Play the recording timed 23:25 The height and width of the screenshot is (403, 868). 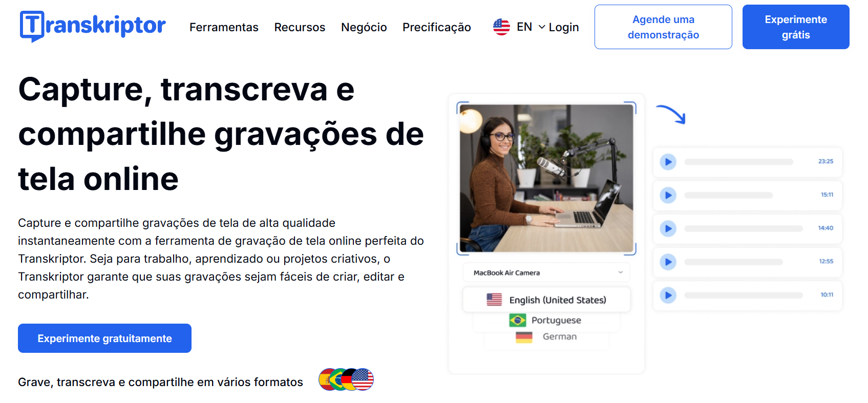point(668,162)
